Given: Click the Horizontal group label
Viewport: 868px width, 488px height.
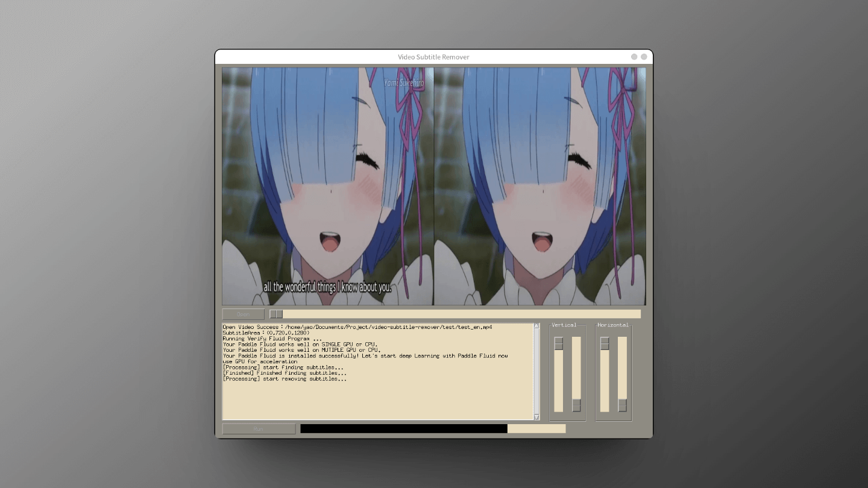Looking at the screenshot, I should [x=613, y=325].
